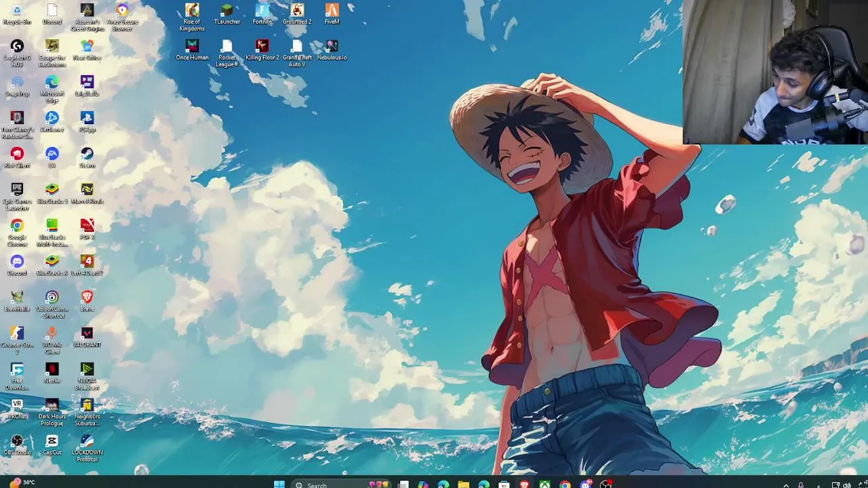Viewport: 868px width, 488px height.
Task: Open the Xbox app in taskbar
Action: point(545,484)
